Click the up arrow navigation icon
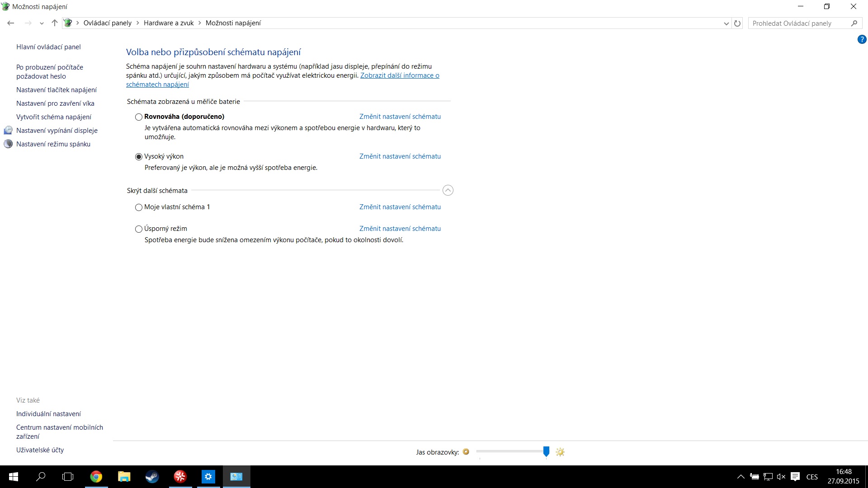Viewport: 868px width, 488px height. 55,23
